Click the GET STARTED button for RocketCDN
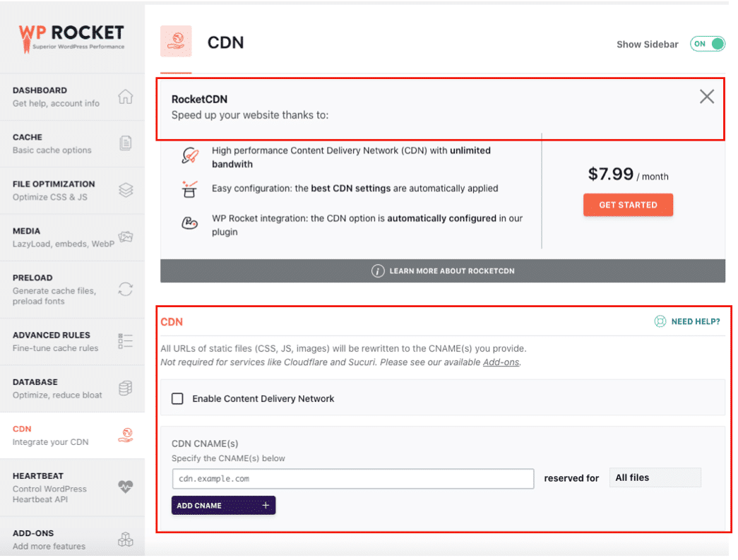Screen dimensions: 738x560 coord(628,204)
